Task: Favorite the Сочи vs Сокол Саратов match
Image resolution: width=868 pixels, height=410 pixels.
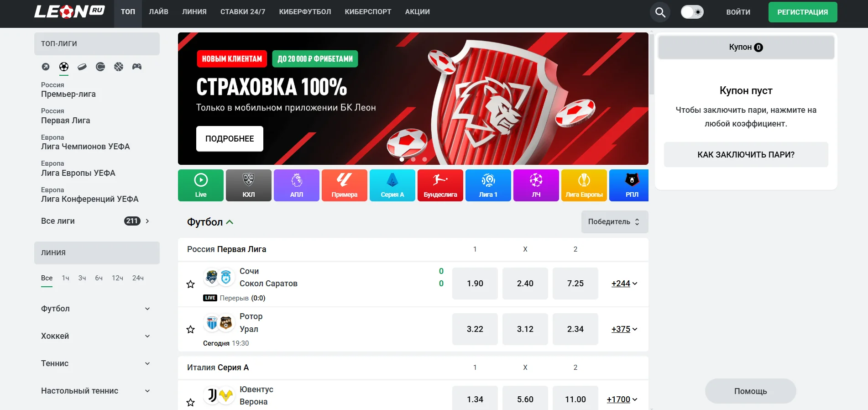Action: pos(191,284)
